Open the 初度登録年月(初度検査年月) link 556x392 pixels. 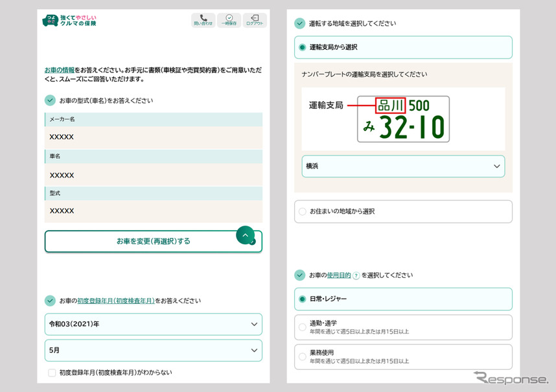(x=116, y=301)
